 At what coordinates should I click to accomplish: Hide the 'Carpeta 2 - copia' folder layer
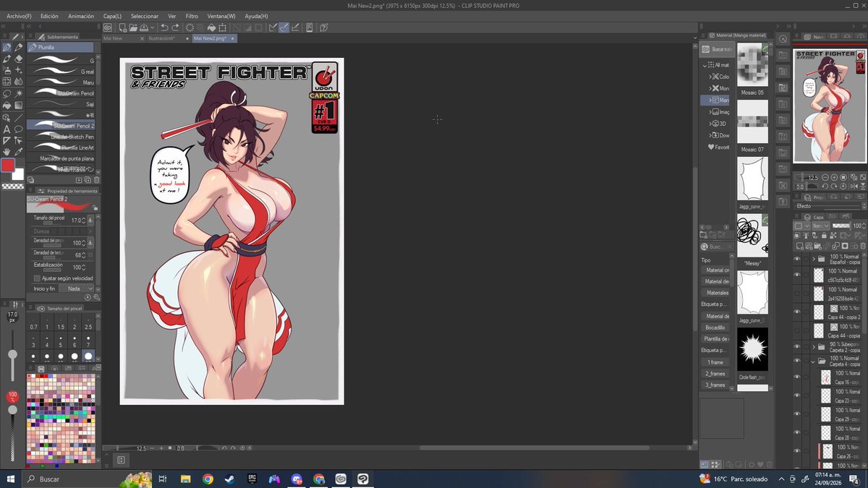[x=797, y=346]
